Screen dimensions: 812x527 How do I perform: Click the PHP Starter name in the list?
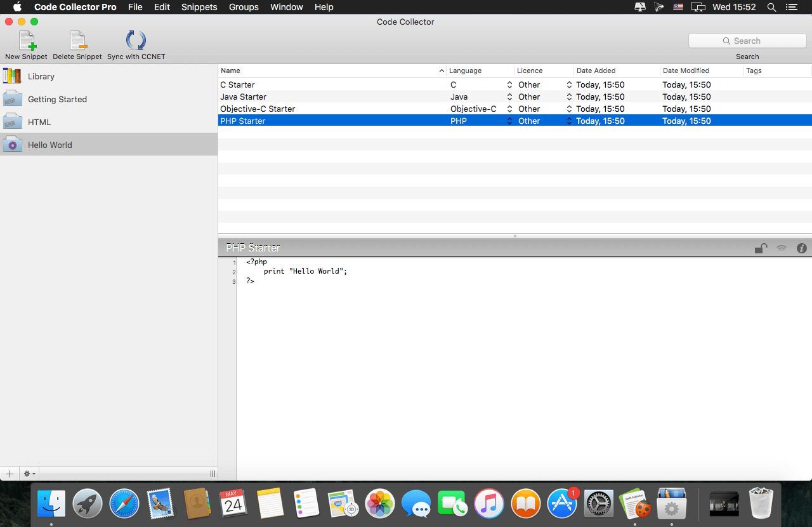[x=243, y=121]
